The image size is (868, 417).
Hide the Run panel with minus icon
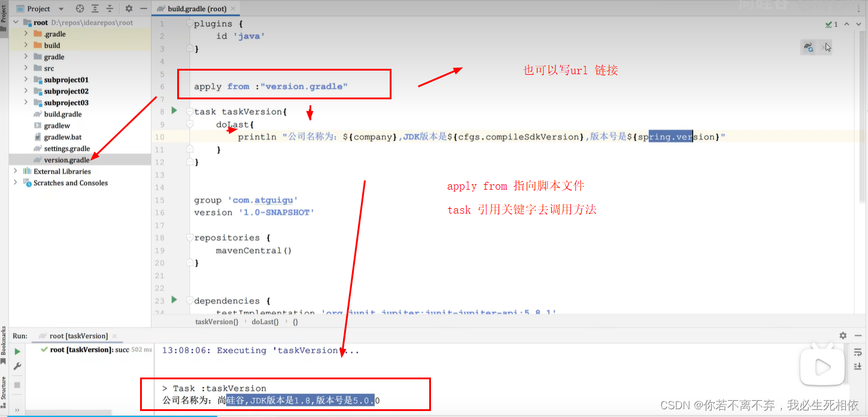[x=858, y=336]
